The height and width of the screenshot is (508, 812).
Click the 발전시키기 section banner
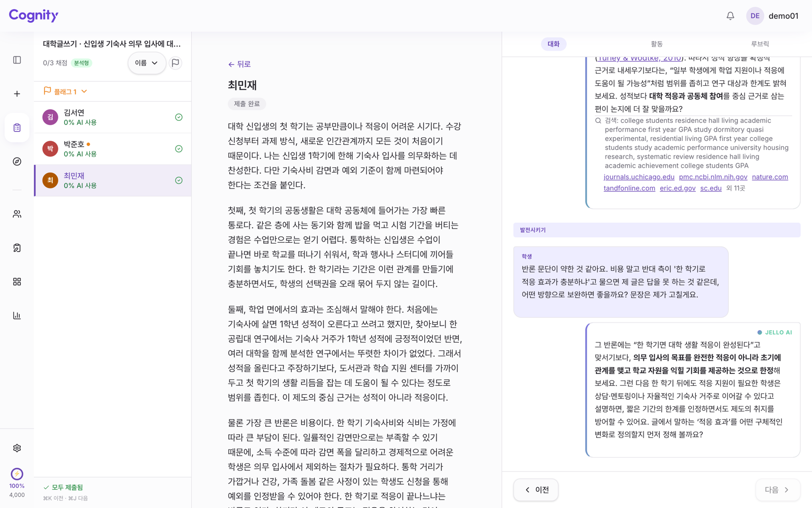657,230
